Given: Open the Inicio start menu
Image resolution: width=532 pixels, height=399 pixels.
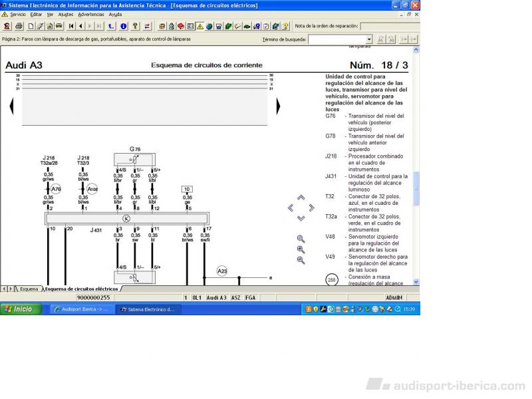Looking at the screenshot, I should point(21,309).
